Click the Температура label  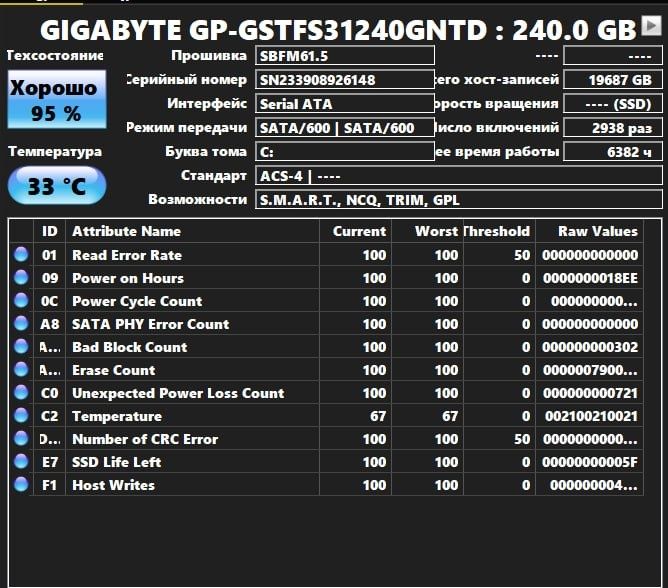55,151
